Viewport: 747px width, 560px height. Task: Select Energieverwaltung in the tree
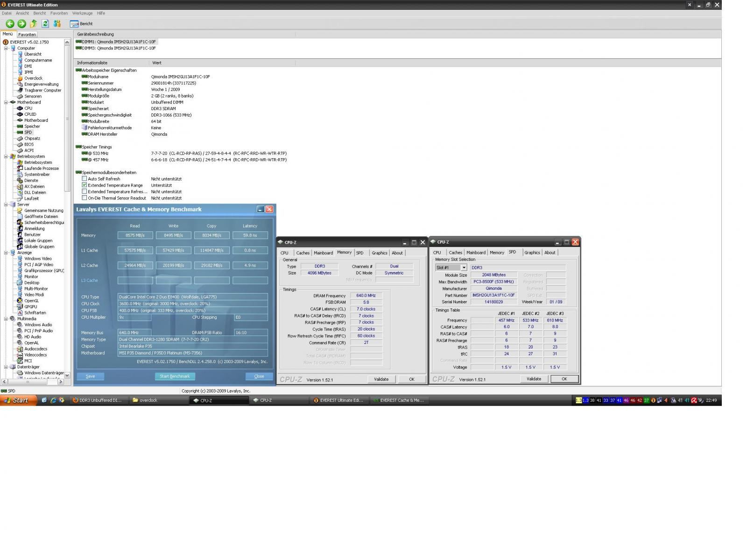tap(42, 84)
